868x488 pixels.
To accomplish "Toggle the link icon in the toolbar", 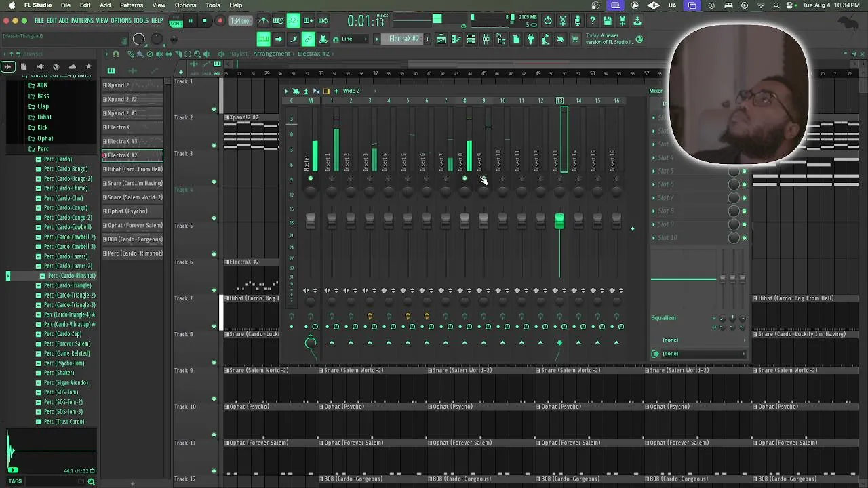I will (309, 39).
